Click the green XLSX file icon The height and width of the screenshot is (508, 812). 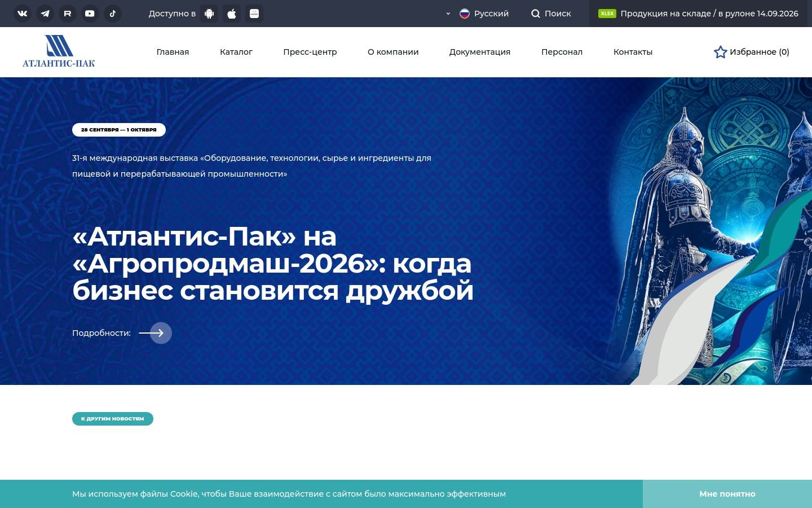click(607, 14)
